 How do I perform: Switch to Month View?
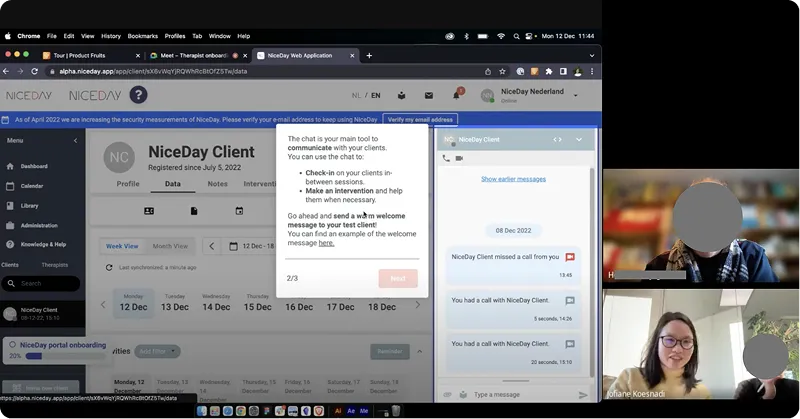click(x=170, y=246)
